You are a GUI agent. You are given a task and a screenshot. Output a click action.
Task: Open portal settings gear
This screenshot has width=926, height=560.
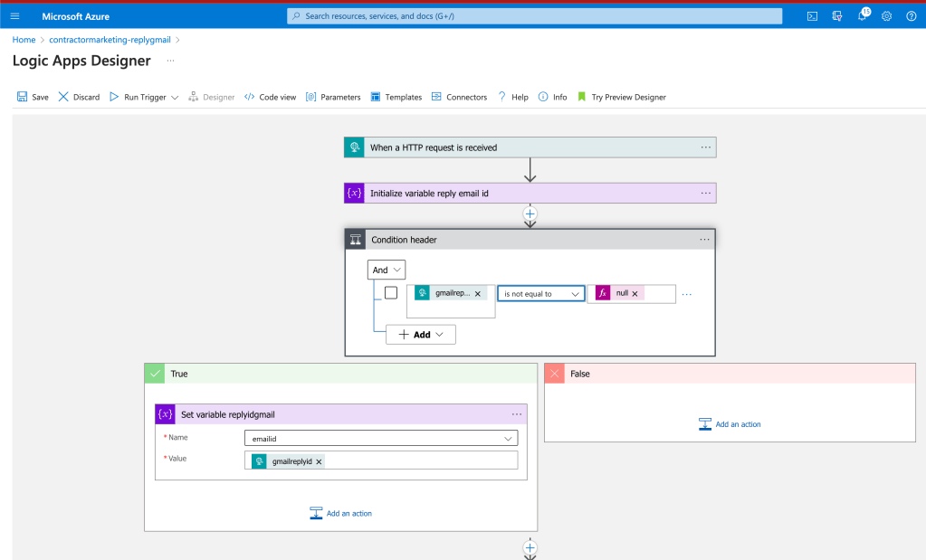click(886, 16)
